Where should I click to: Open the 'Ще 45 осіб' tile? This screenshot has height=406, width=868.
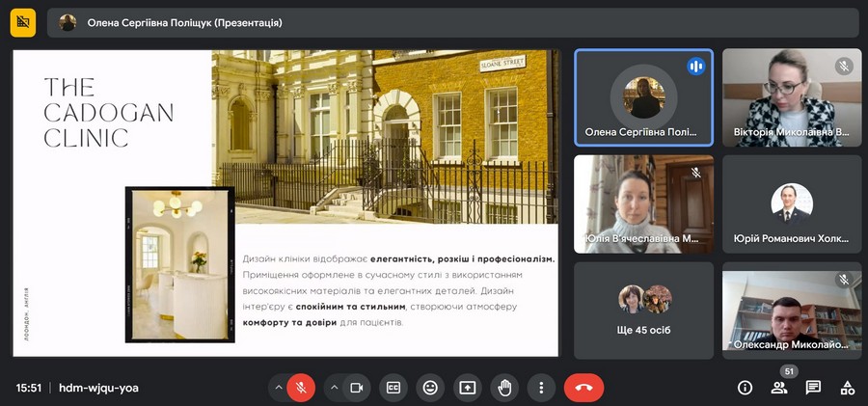click(643, 310)
